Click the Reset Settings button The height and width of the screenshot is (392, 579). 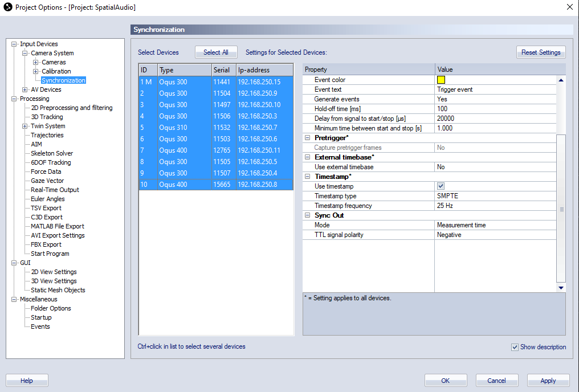pyautogui.click(x=541, y=52)
